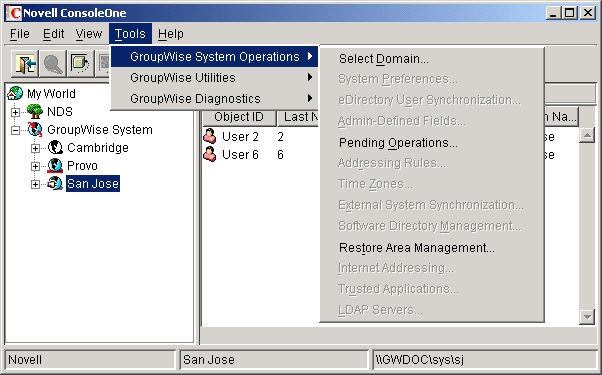Click the My World globe icon
The height and width of the screenshot is (375, 602).
(x=15, y=93)
